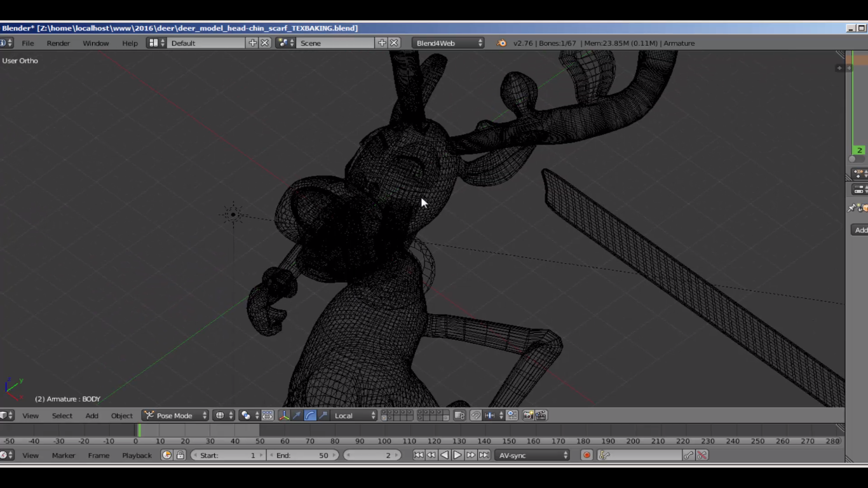Open the timeline Playback menu
The width and height of the screenshot is (868, 488).
(137, 456)
